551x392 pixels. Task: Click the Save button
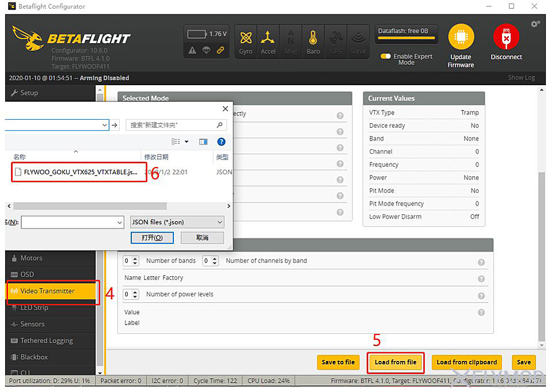(x=523, y=362)
